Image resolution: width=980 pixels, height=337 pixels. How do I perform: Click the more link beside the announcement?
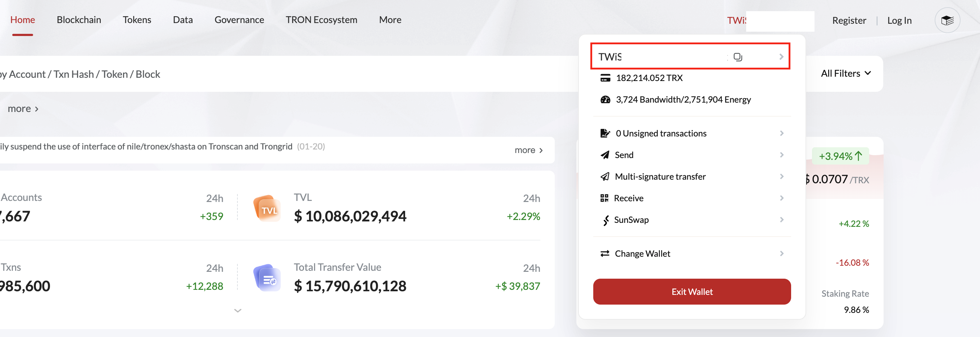coord(529,150)
